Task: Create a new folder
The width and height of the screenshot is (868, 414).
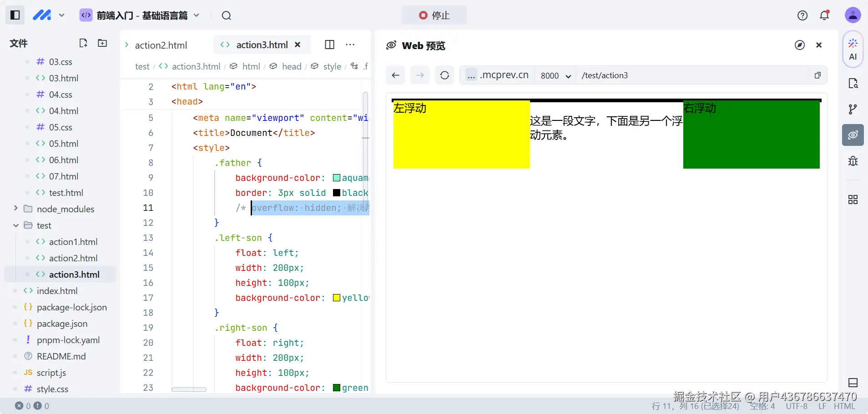Action: click(102, 43)
